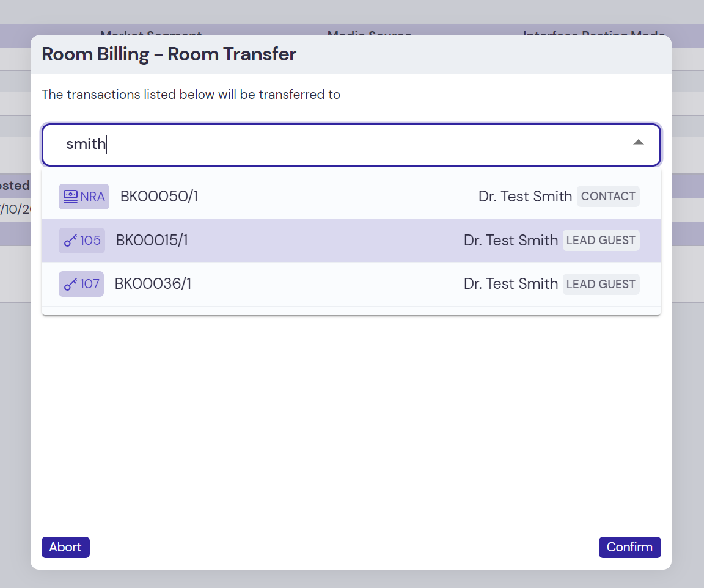Collapse the dropdown using the caret arrow

638,142
